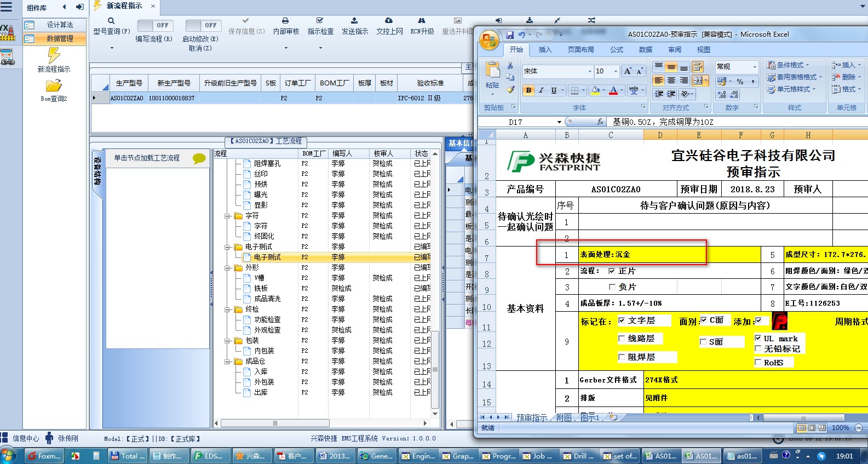Switch to Page Layout view in Excel status bar
Viewport: 868px width, 464px height.
[812, 428]
